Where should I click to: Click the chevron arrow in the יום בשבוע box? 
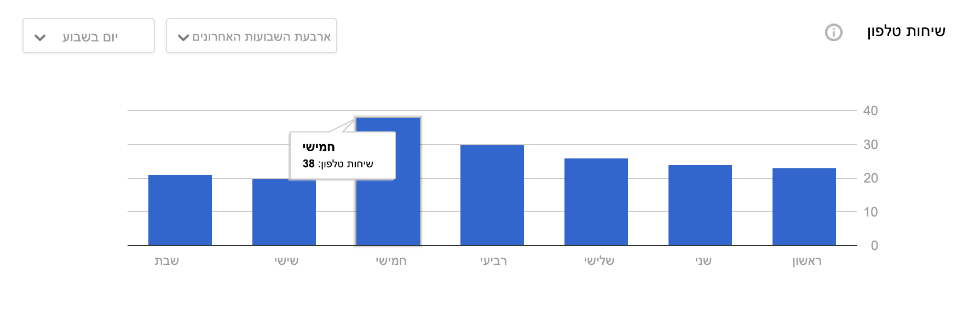point(40,38)
